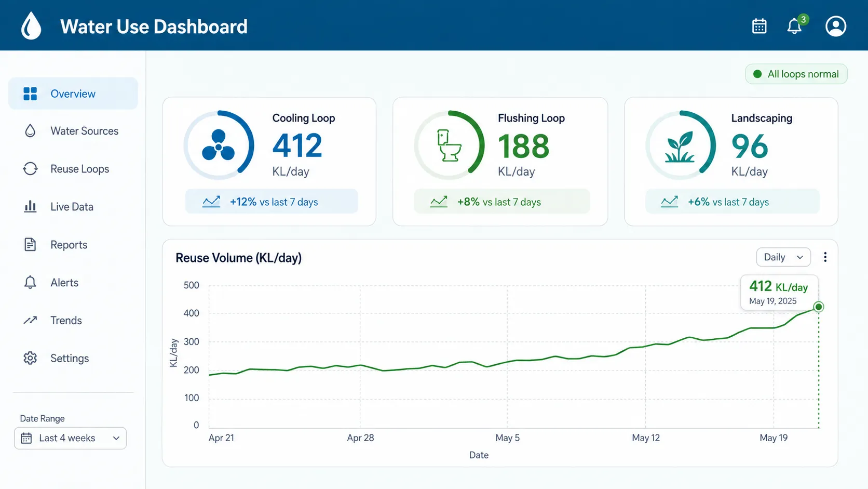Image resolution: width=868 pixels, height=489 pixels.
Task: Click the May 5 axis label
Action: 507,438
